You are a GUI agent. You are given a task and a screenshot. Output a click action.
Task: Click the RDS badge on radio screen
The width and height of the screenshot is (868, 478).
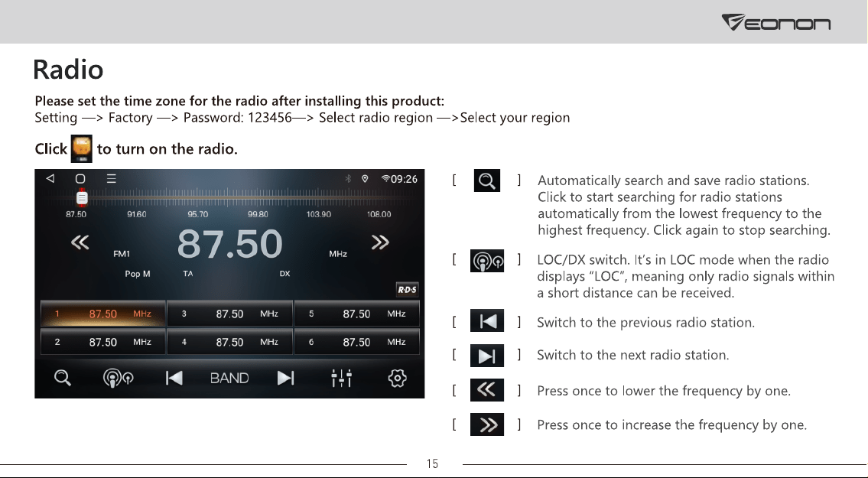click(407, 290)
